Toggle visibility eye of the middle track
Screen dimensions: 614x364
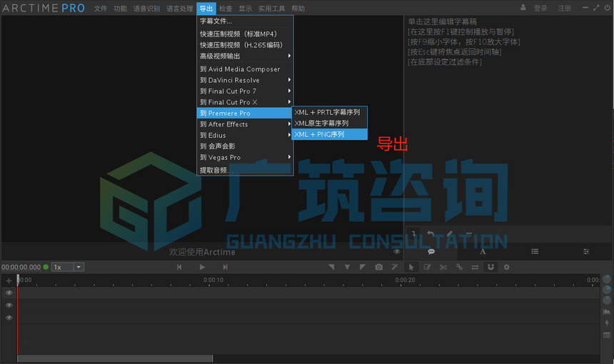[9, 305]
